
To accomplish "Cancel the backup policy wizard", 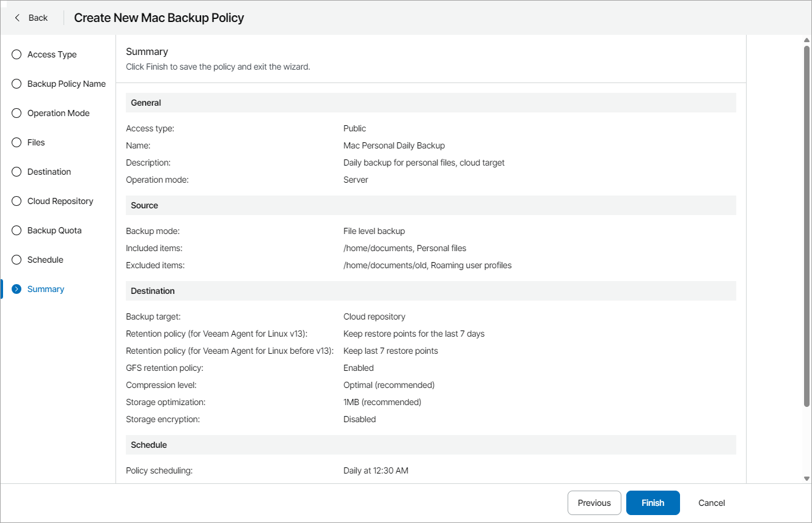I will (x=711, y=503).
